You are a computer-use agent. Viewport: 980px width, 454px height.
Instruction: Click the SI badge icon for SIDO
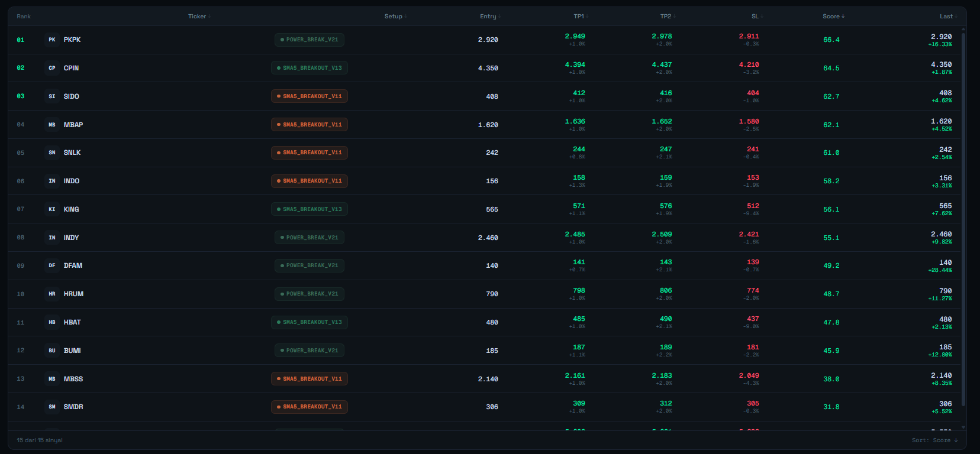(x=52, y=96)
